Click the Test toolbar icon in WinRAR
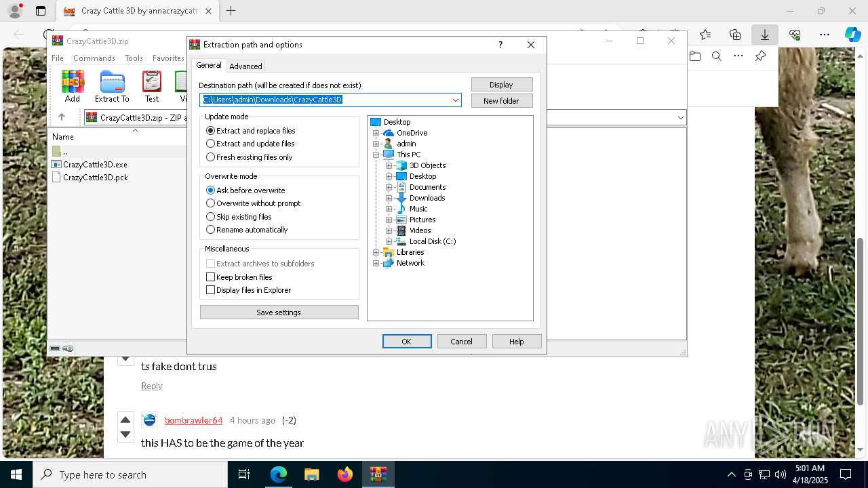The width and height of the screenshot is (868, 488). tap(152, 86)
